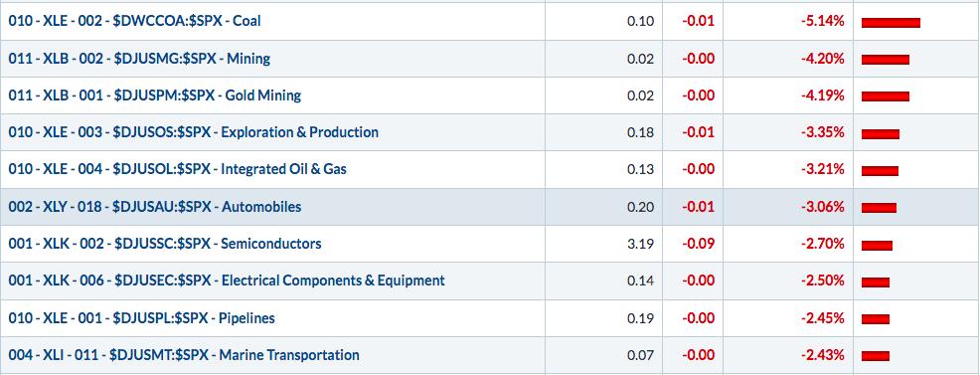Open the $DJUSPL:$SPX Pipelines link
980x375 pixels.
tap(141, 318)
